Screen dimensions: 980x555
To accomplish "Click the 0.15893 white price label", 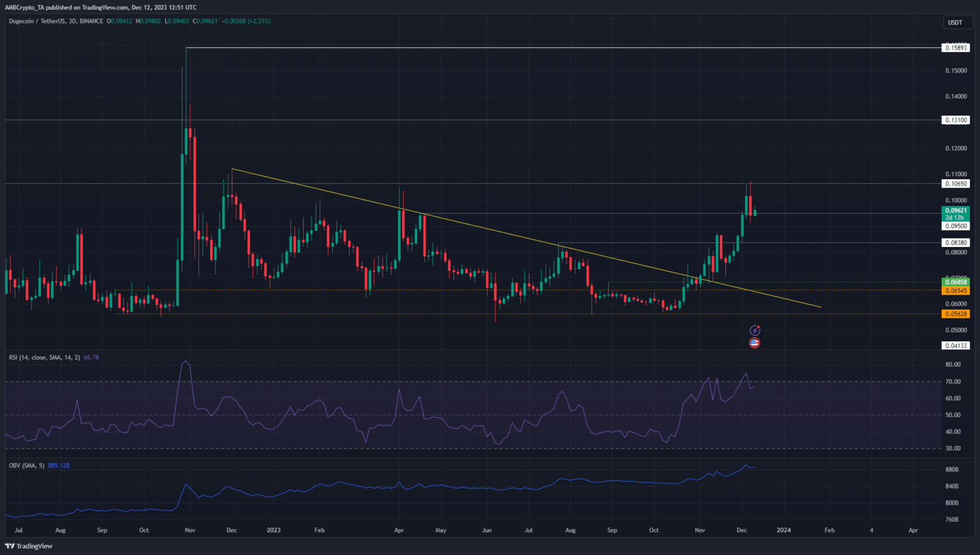I will (956, 48).
